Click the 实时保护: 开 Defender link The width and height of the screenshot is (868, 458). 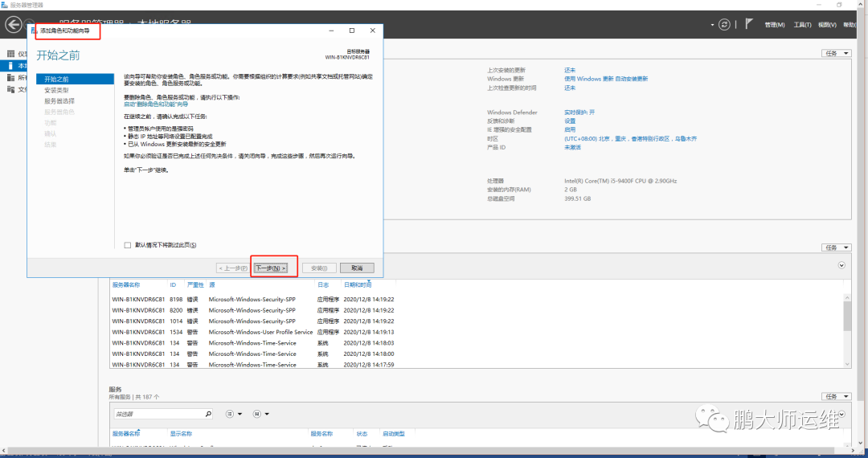579,112
